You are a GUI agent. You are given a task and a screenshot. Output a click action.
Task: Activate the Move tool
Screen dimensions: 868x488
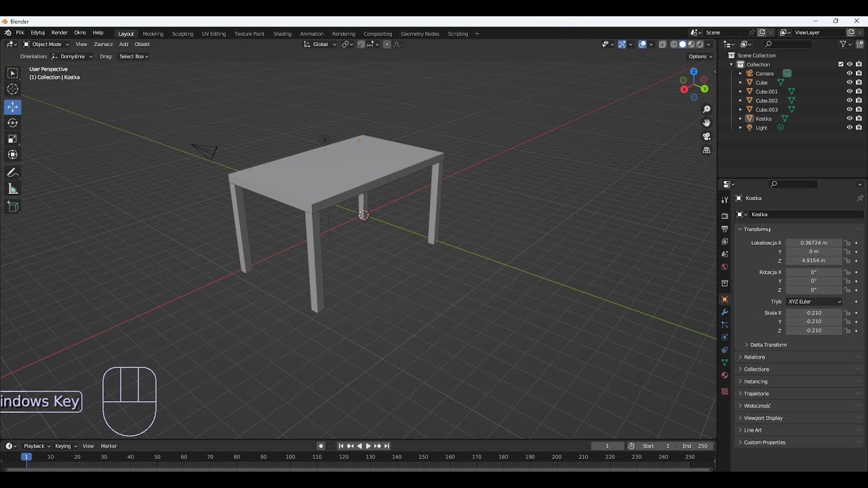tap(13, 107)
